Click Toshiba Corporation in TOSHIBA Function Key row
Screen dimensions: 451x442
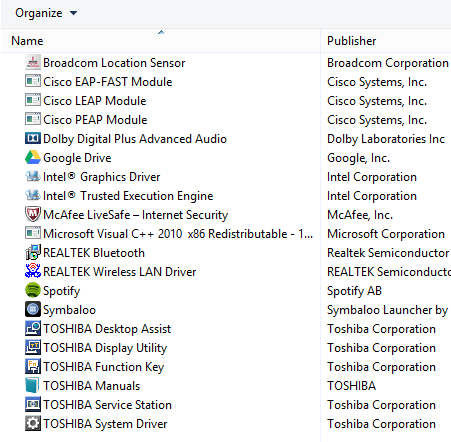click(381, 367)
